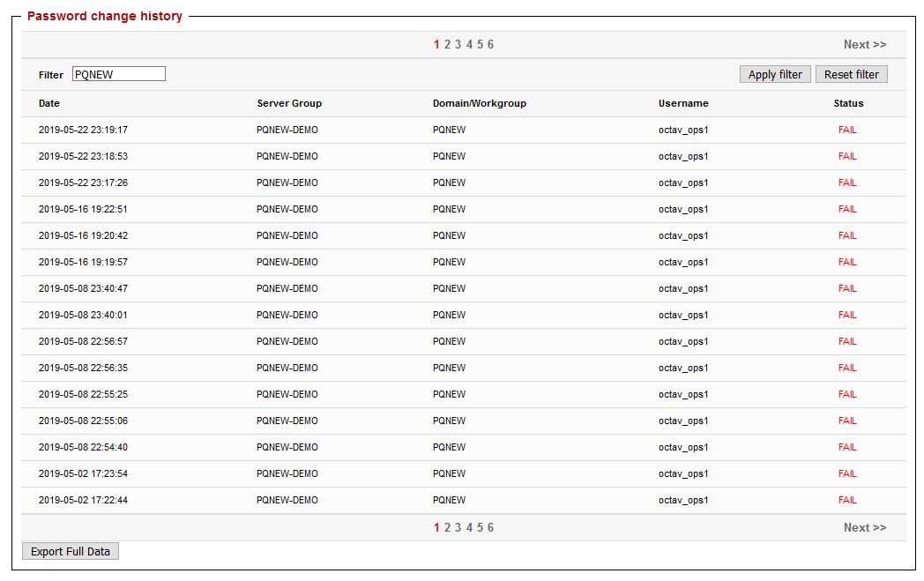Click Next >> above the table
Image resolution: width=924 pixels, height=581 pixels.
pos(864,45)
